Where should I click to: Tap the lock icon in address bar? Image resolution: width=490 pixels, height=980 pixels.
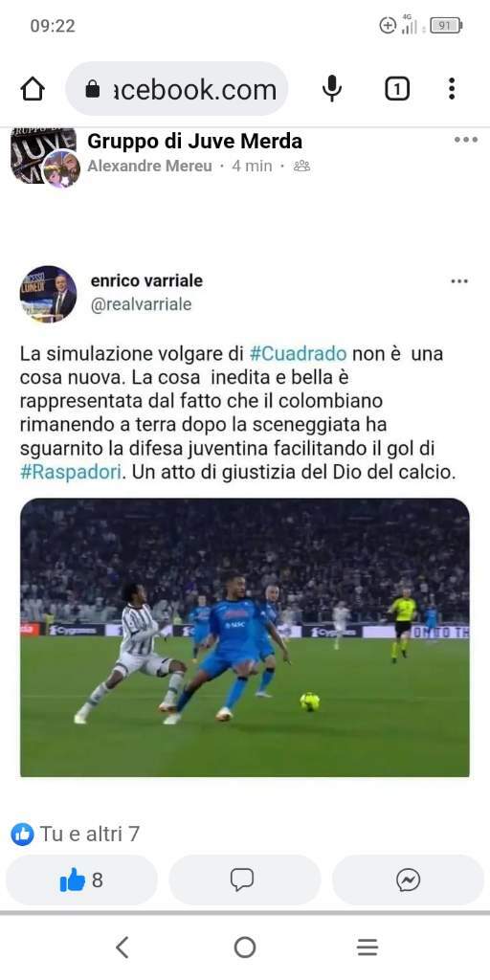point(93,89)
